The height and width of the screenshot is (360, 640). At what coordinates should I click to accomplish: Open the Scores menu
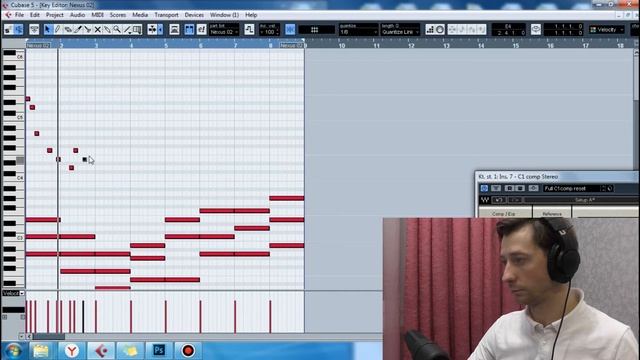tap(118, 15)
